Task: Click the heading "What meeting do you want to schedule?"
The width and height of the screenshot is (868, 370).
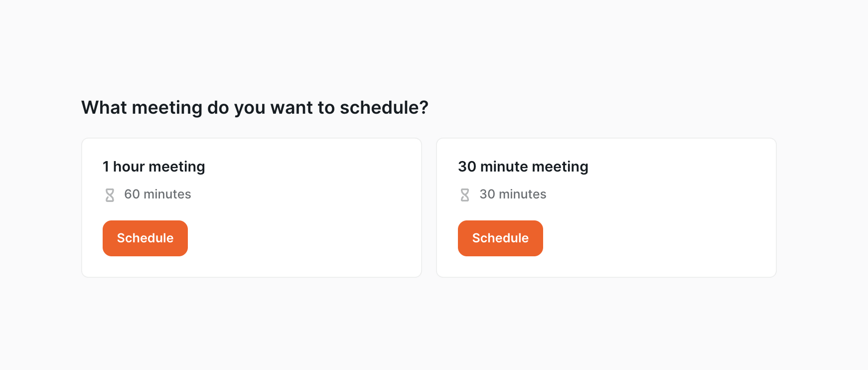Action: pyautogui.click(x=255, y=108)
